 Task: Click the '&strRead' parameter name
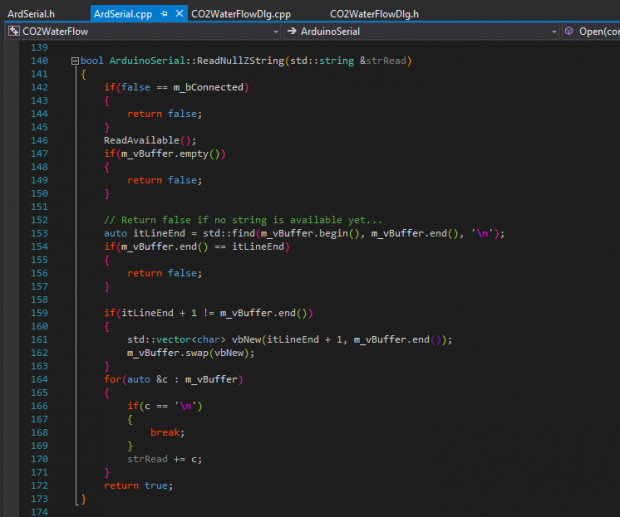(x=383, y=61)
